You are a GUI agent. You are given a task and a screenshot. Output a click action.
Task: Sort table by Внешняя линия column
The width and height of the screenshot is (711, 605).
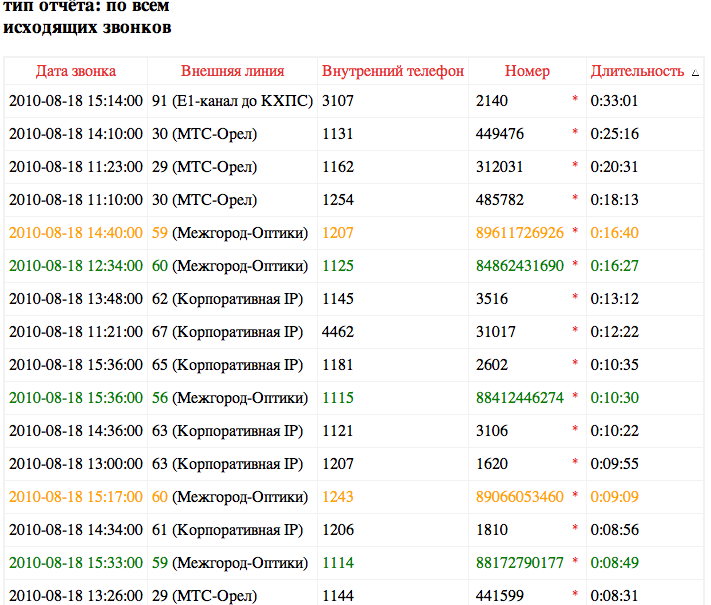(232, 71)
